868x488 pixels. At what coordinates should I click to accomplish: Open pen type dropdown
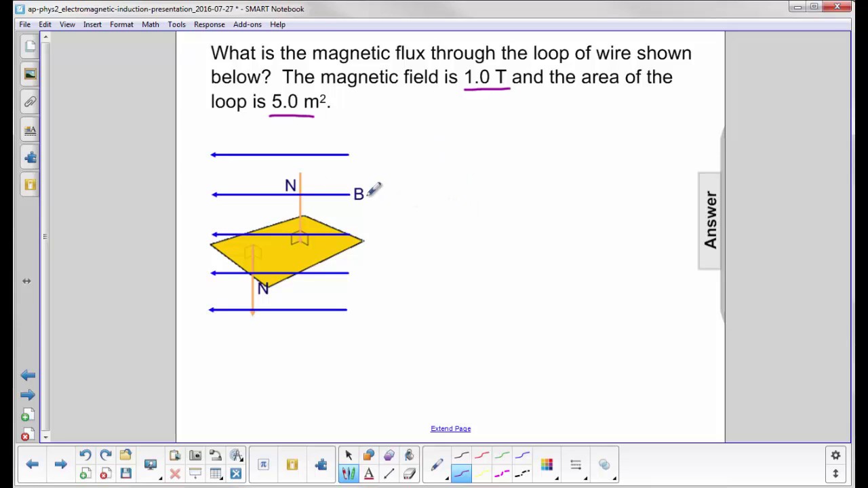coord(437,465)
